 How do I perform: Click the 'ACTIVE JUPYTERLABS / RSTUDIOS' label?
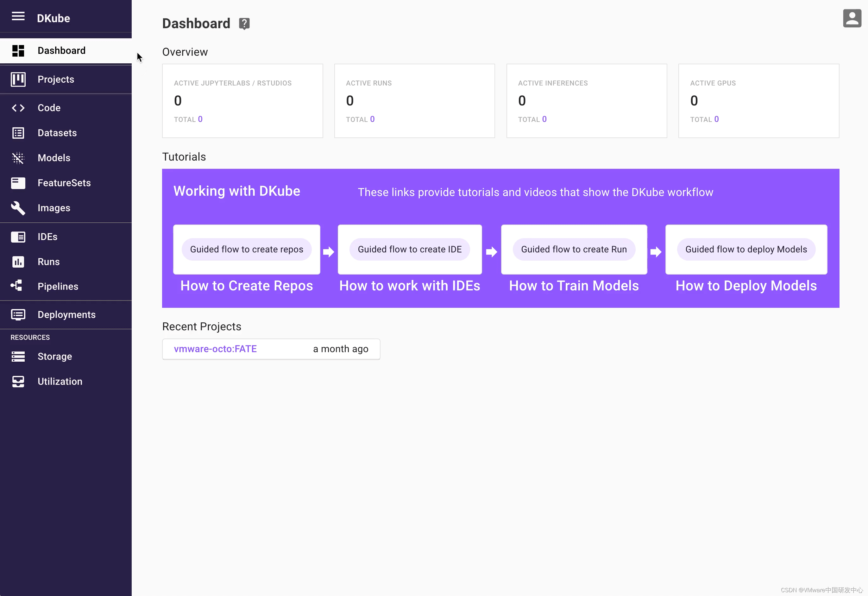[233, 83]
